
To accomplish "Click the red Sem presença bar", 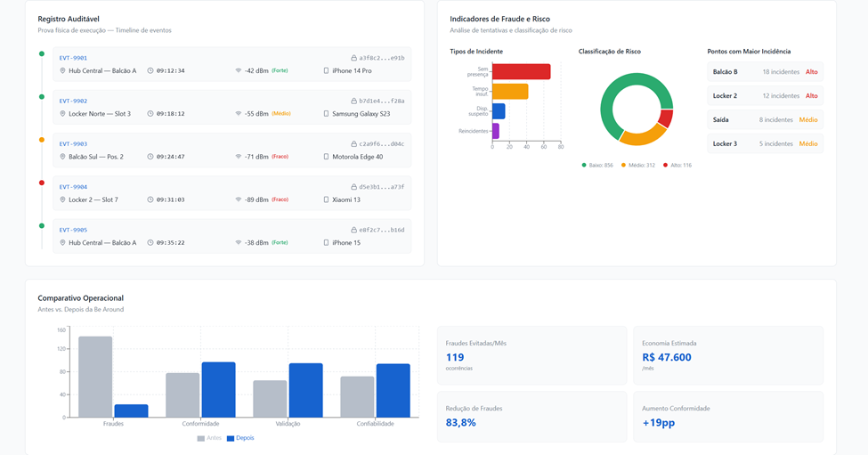I will (x=521, y=71).
